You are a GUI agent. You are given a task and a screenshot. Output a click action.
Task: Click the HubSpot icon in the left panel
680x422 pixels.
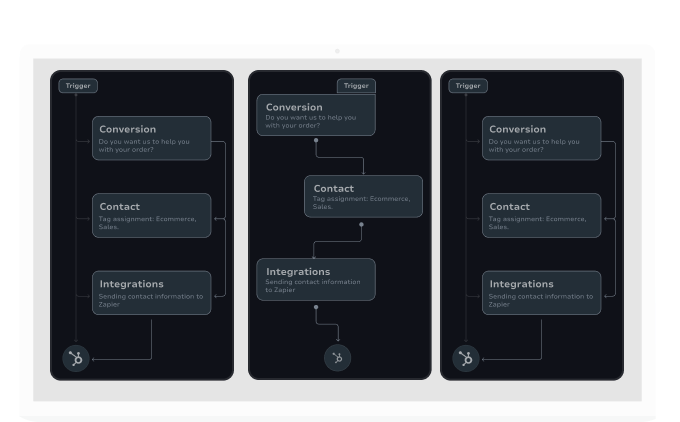(x=76, y=358)
